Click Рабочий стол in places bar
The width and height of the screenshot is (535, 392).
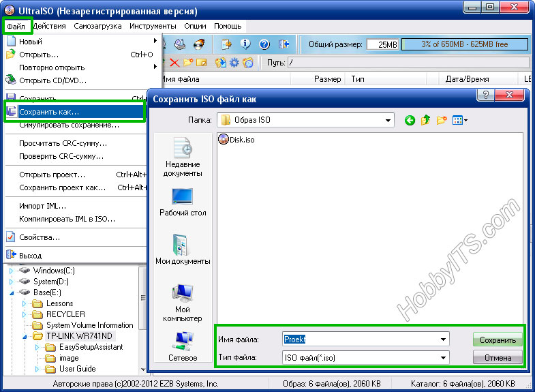tap(183, 202)
